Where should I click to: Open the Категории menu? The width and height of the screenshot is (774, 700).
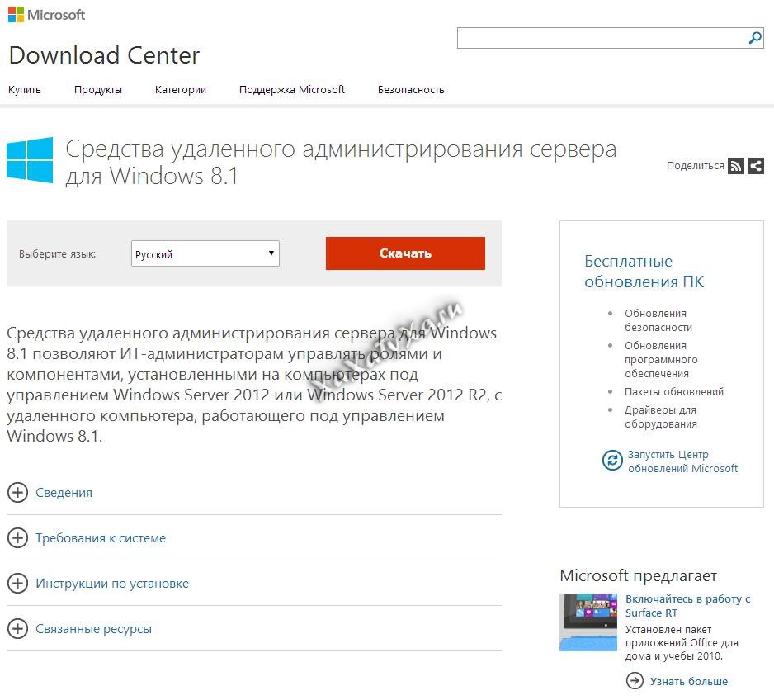click(x=181, y=90)
